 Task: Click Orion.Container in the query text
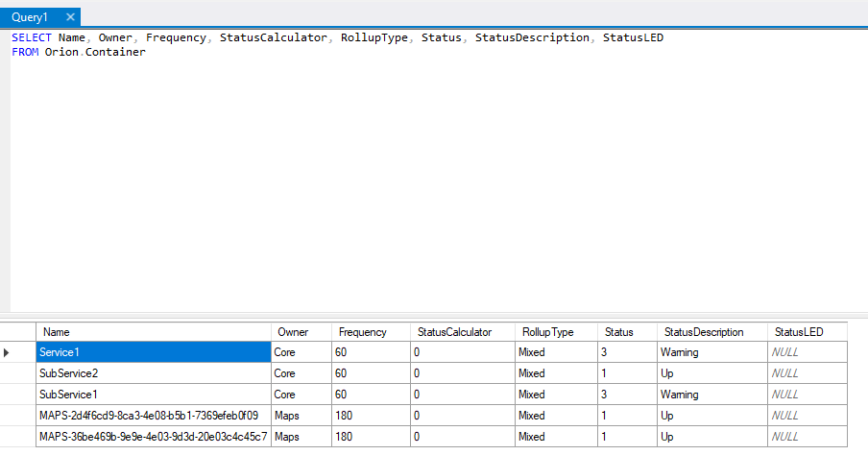click(x=95, y=52)
